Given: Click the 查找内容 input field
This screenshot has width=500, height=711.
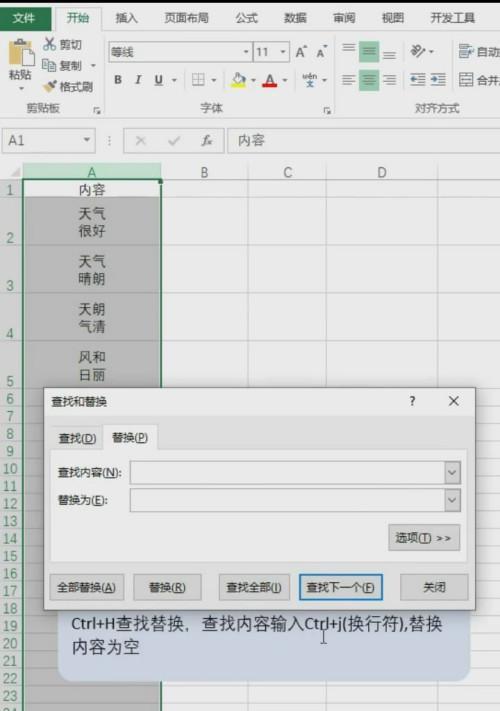Looking at the screenshot, I should point(287,472).
